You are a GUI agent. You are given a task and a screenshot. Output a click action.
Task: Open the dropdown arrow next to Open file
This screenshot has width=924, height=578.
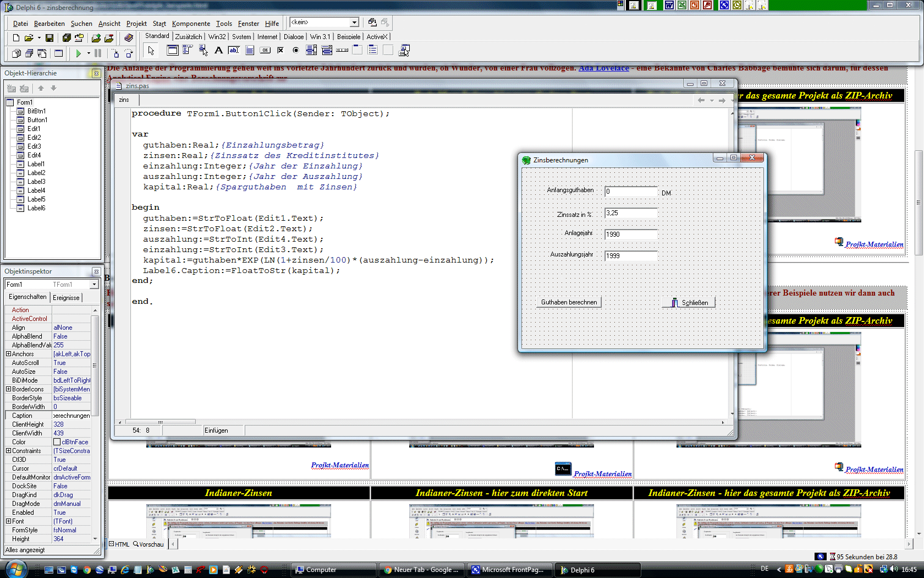pyautogui.click(x=39, y=38)
